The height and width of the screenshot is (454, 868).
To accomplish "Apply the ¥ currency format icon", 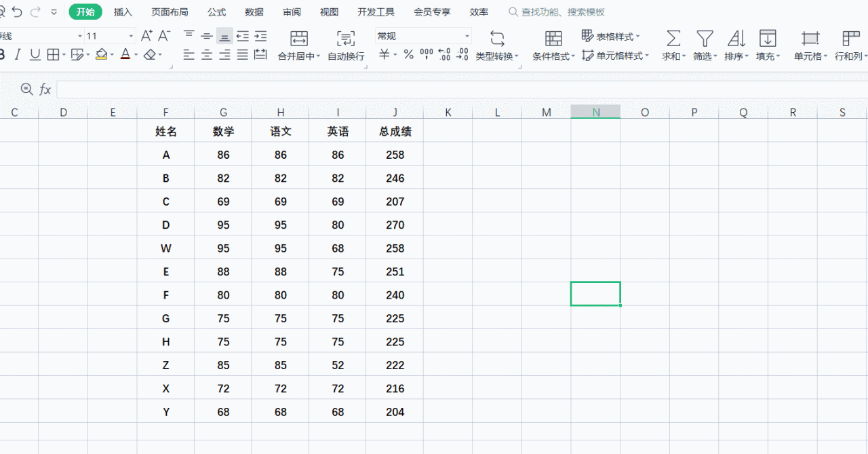I will pos(384,55).
